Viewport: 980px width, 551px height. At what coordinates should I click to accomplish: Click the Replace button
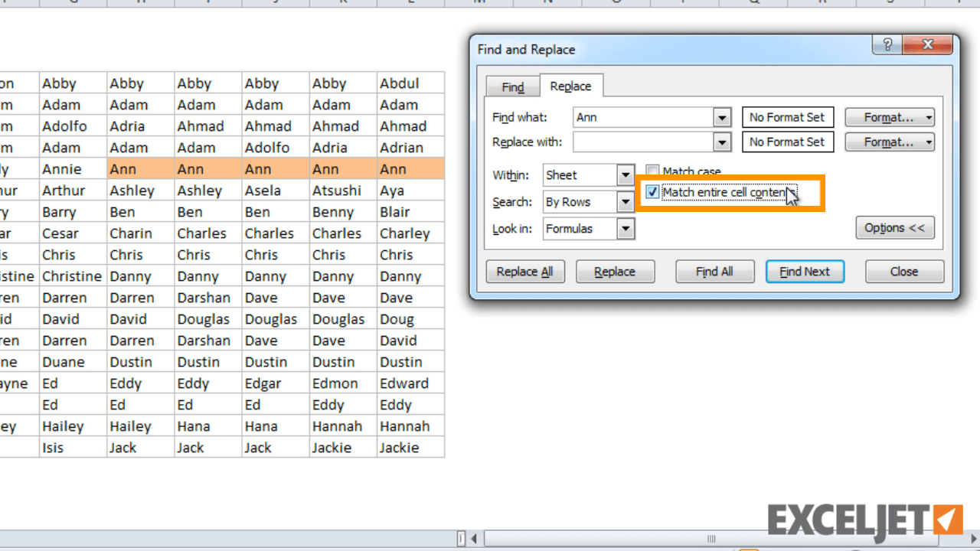point(615,271)
